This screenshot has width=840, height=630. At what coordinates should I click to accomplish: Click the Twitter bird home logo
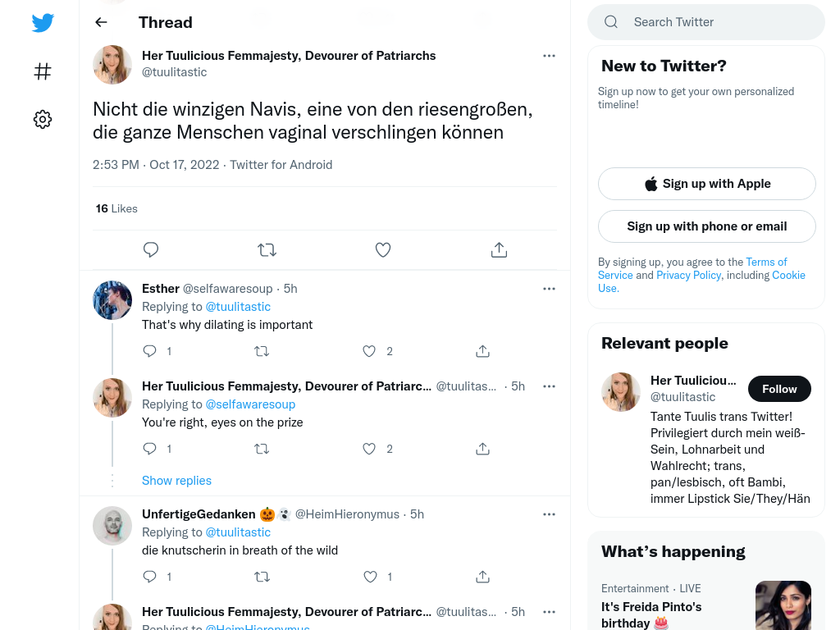(43, 22)
